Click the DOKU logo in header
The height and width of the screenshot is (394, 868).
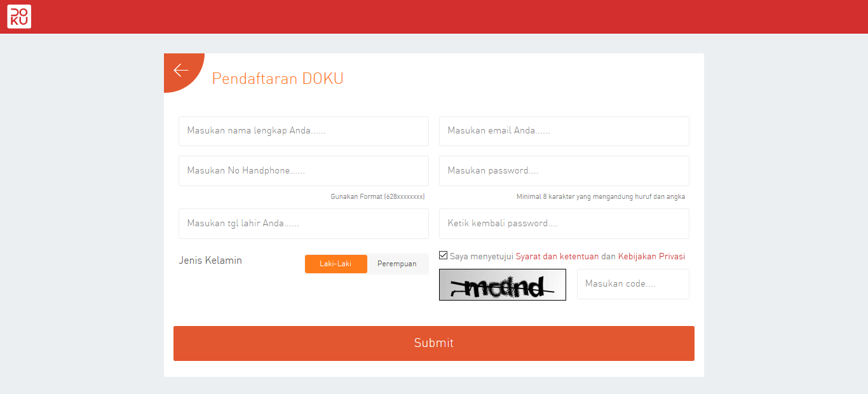click(19, 17)
